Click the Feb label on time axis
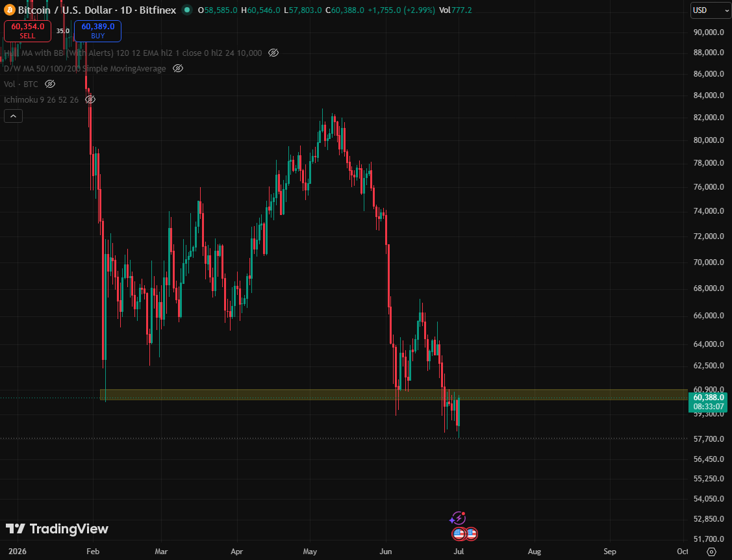 pyautogui.click(x=93, y=551)
